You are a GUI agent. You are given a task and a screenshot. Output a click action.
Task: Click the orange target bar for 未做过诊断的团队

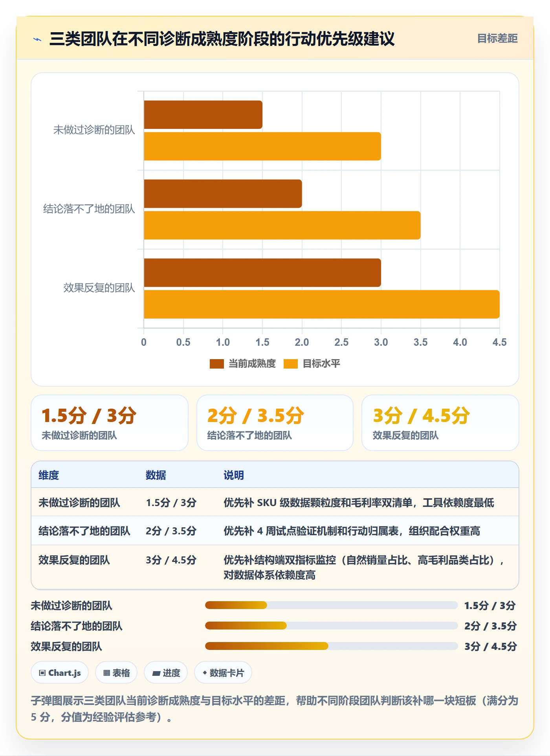pos(262,146)
